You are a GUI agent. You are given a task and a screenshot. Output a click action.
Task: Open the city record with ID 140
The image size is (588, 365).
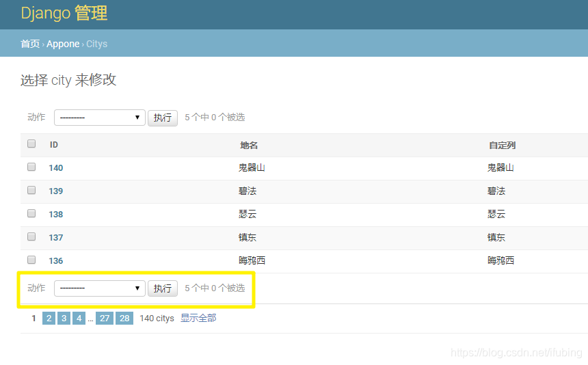[x=56, y=168]
